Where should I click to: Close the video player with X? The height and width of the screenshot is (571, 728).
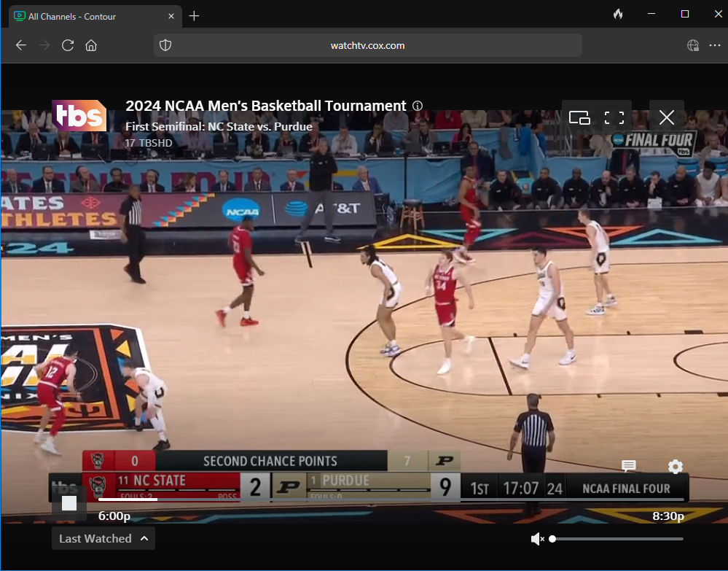point(666,117)
